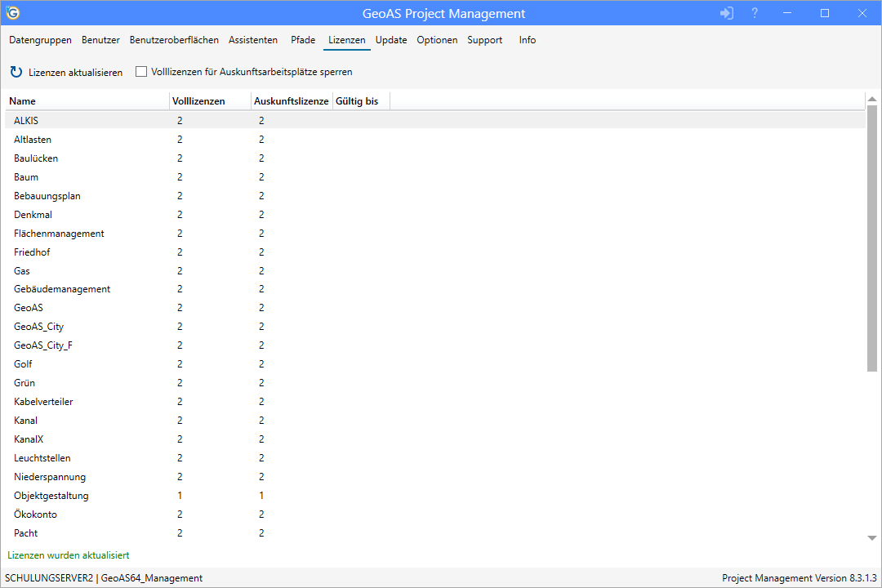Switch to the Optionen tab

[x=437, y=40]
